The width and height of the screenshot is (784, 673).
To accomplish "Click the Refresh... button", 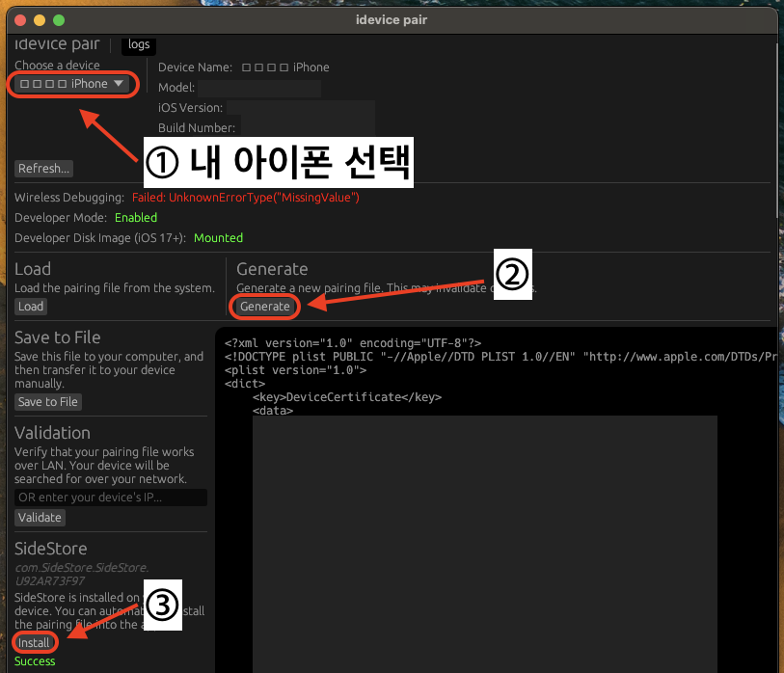I will tap(43, 169).
